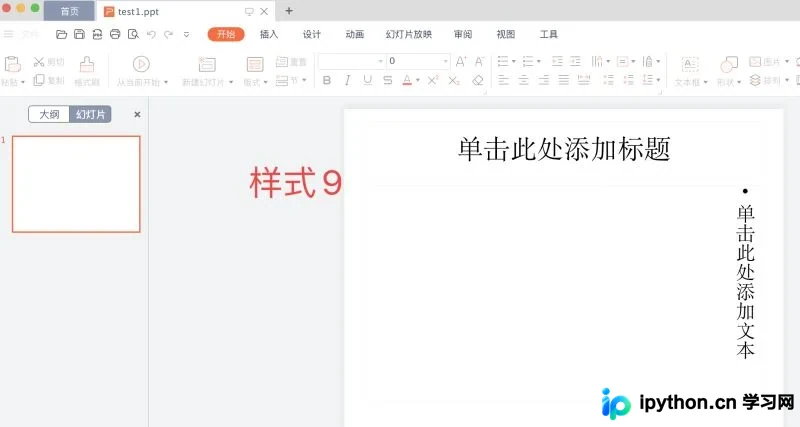Expand the 新建幻灯片 dropdown arrow

[x=231, y=82]
